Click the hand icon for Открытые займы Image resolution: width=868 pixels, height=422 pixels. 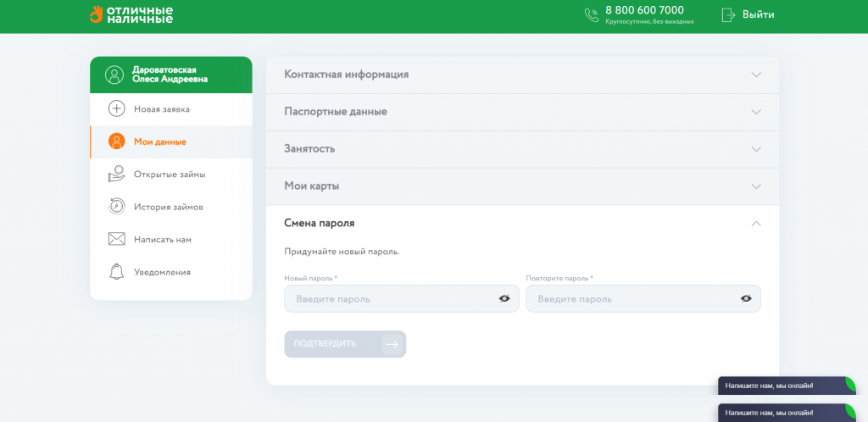coord(117,174)
